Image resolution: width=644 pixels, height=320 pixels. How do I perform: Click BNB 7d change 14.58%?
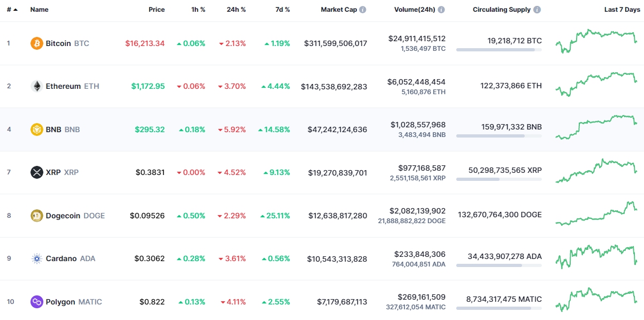274,129
